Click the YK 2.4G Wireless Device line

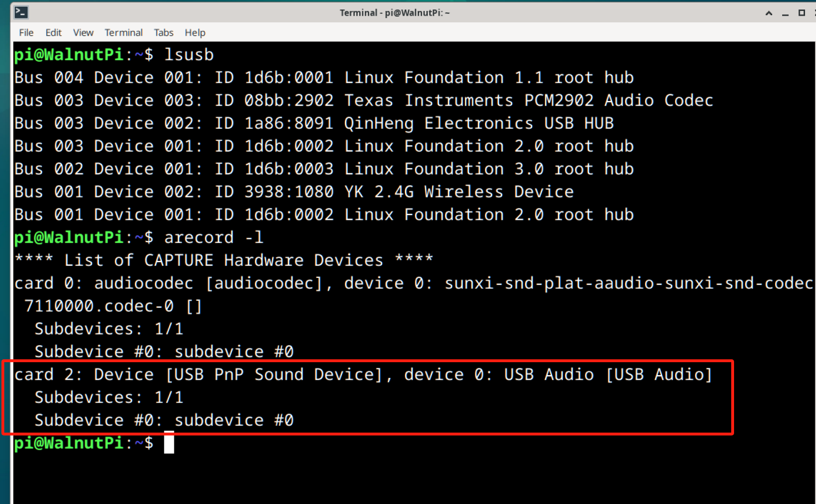[294, 192]
